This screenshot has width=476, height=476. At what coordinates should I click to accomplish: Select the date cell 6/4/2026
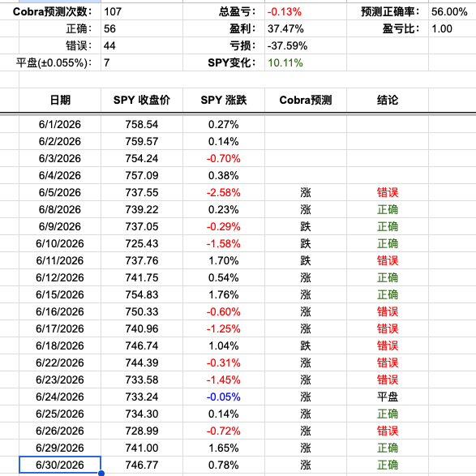[60, 175]
